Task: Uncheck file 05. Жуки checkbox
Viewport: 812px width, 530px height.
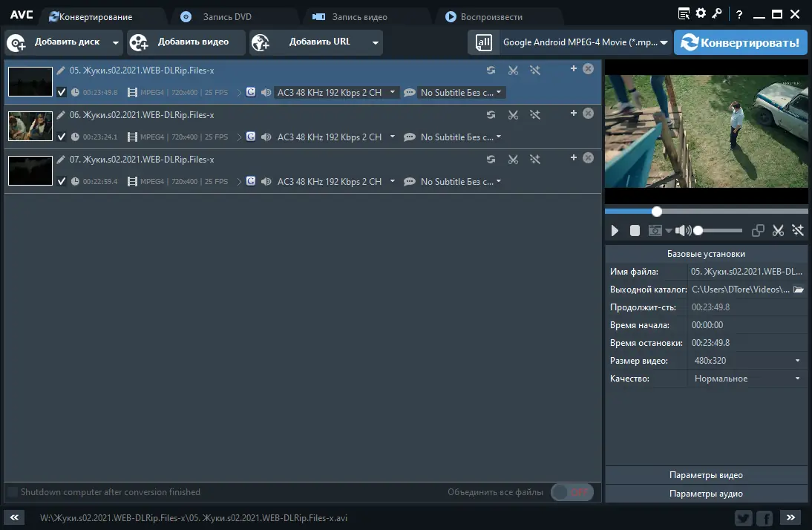Action: click(x=62, y=92)
